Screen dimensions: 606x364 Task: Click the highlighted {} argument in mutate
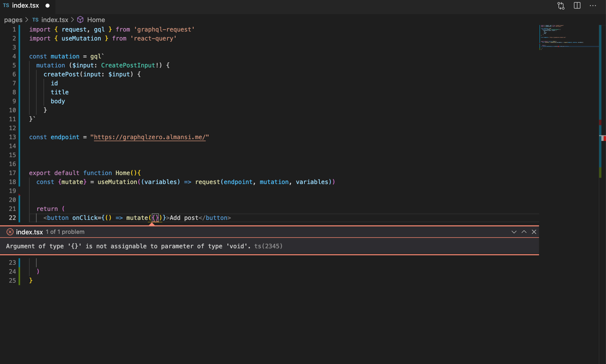(x=156, y=218)
